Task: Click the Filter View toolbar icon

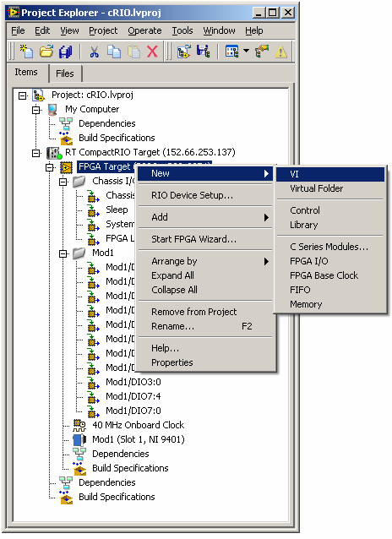Action: (x=231, y=52)
